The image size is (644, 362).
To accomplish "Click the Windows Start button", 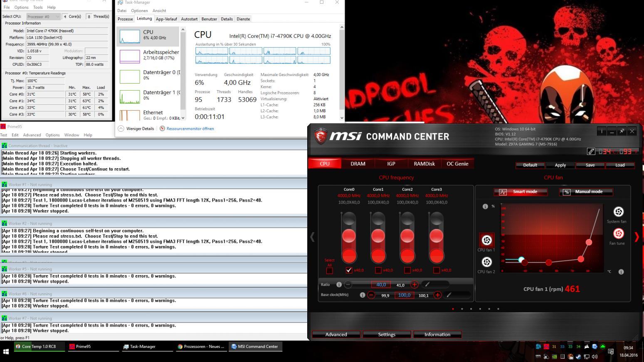I will 6,352.
